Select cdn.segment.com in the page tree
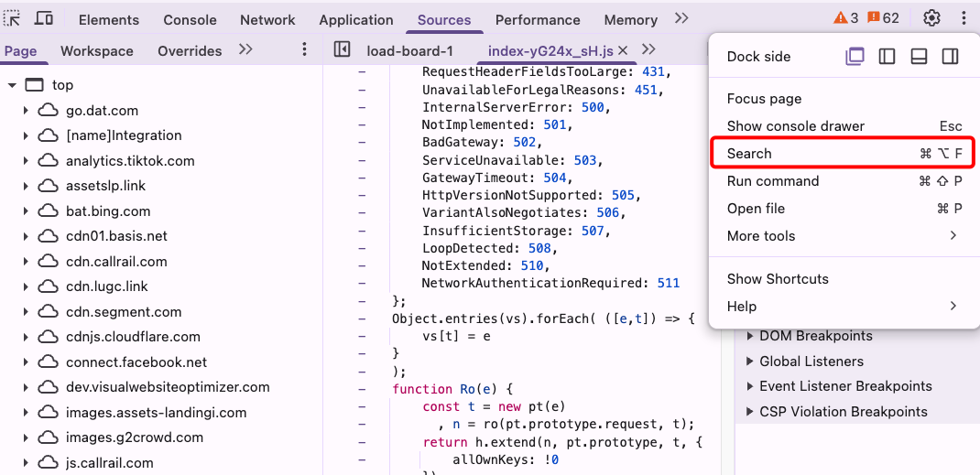 point(124,312)
